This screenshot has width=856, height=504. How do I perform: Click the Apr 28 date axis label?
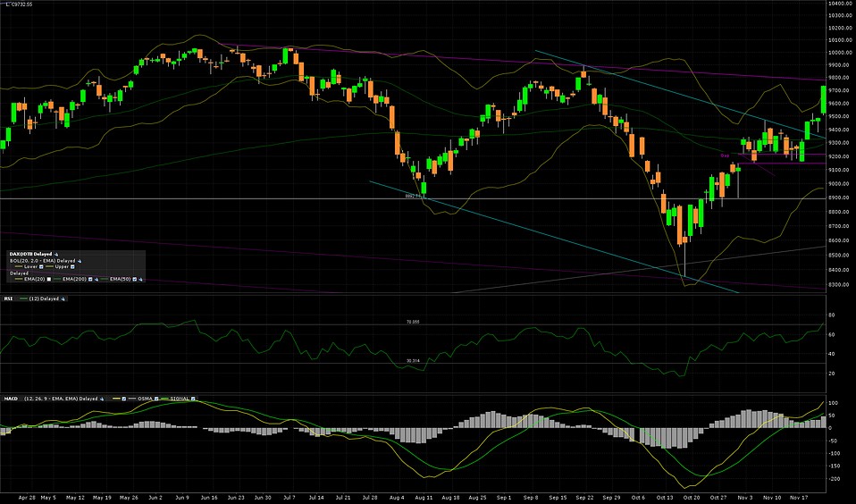click(x=27, y=498)
